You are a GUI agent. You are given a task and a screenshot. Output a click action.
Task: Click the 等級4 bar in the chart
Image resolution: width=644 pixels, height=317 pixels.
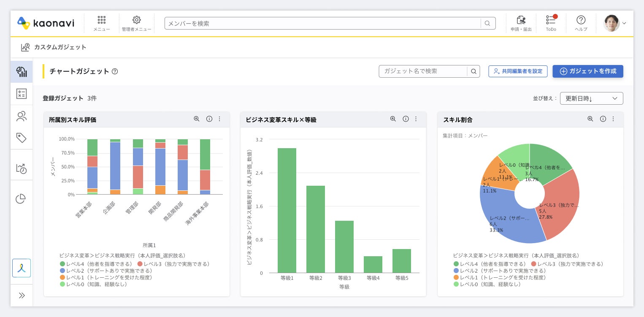[373, 265]
